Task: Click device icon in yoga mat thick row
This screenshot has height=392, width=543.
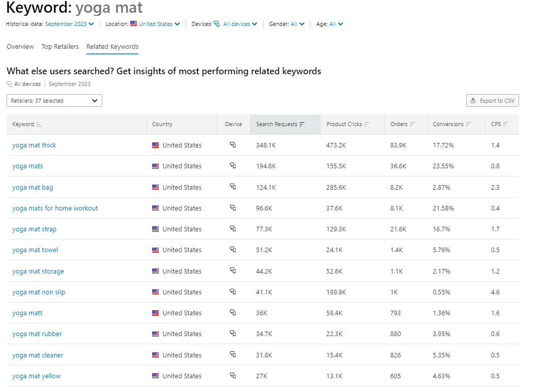Action: click(233, 145)
